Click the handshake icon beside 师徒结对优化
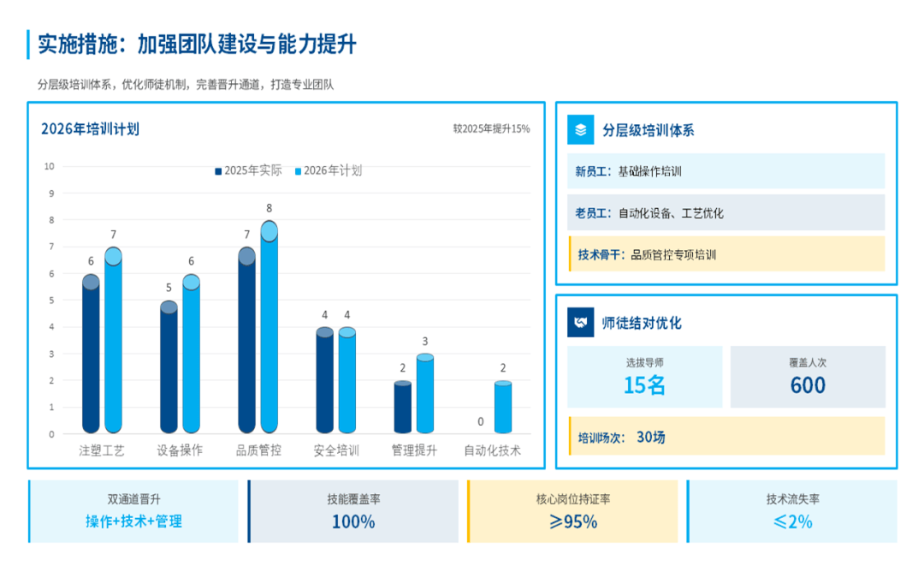The width and height of the screenshot is (924, 578). click(x=582, y=323)
